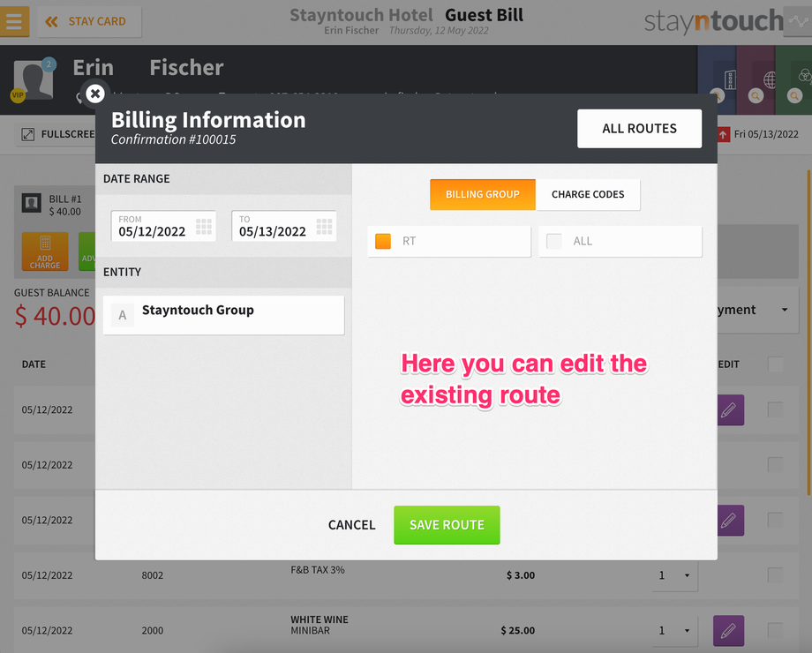Image resolution: width=812 pixels, height=653 pixels.
Task: Tick checkbox for White Wine Minibar row
Action: pos(775,630)
